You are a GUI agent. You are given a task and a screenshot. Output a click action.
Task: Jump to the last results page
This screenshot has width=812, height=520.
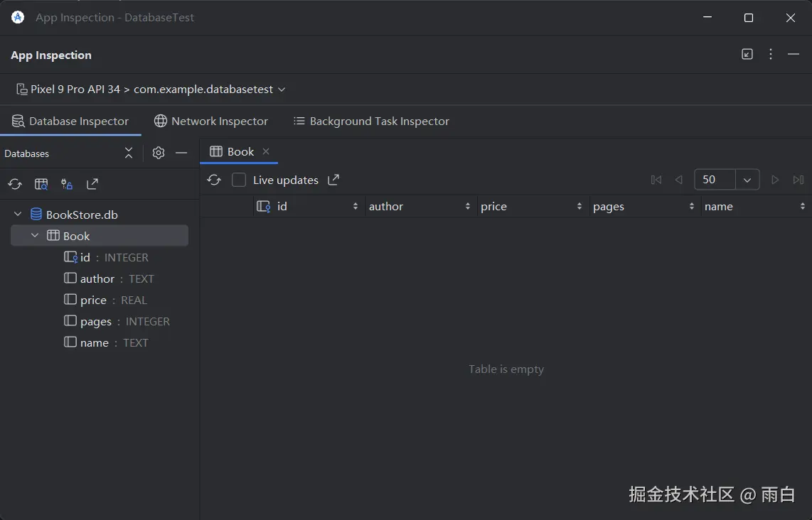(798, 180)
